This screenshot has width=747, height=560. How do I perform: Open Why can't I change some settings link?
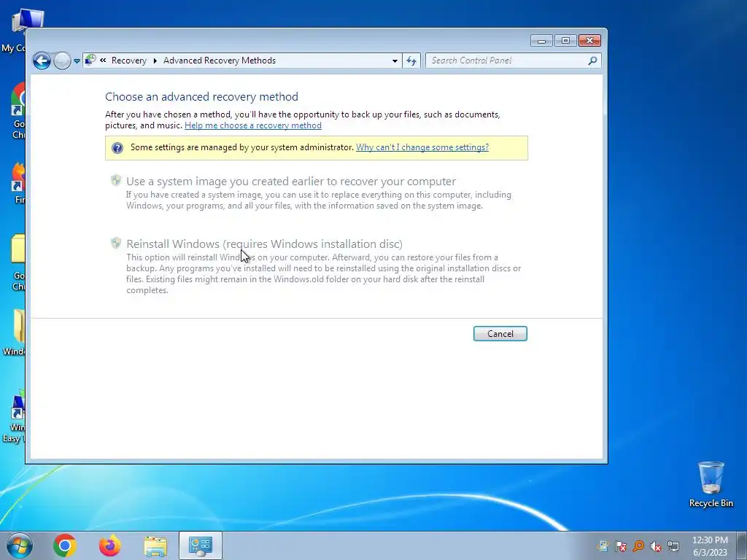point(422,147)
